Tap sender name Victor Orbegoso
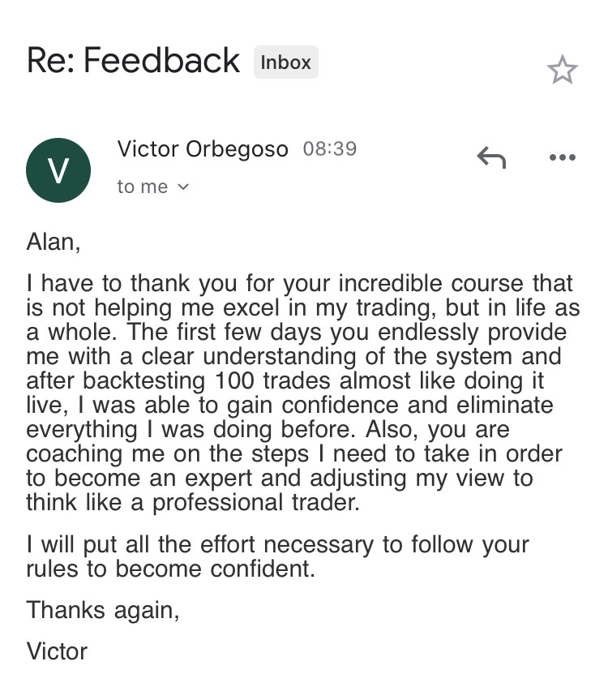Viewport: 608px width, 700px height. click(x=202, y=149)
